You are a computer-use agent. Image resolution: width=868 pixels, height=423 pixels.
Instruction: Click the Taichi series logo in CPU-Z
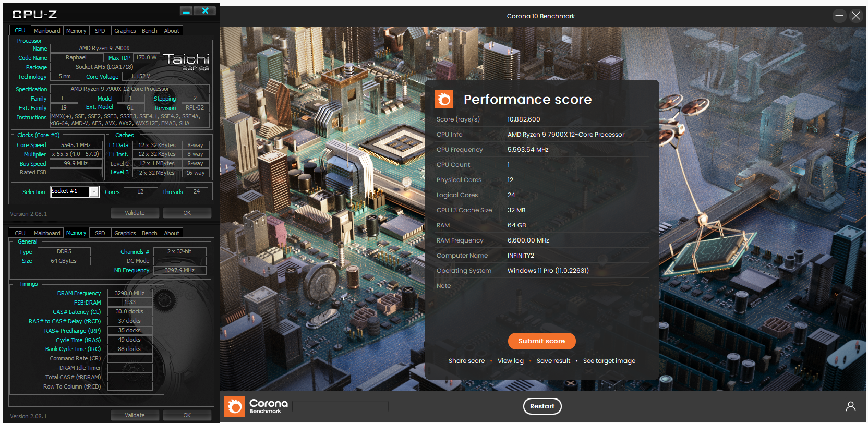coord(186,62)
